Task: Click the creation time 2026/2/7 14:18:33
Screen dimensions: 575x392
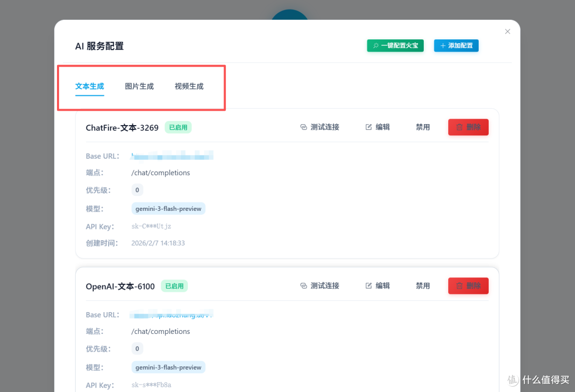Action: (158, 243)
